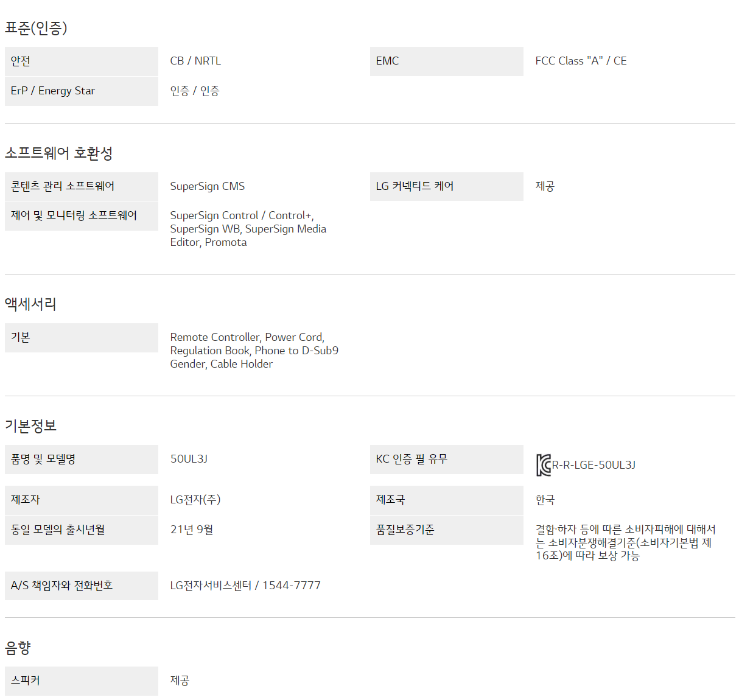The image size is (739, 700).
Task: Click the CB / NRTL safety value
Action: (x=195, y=61)
